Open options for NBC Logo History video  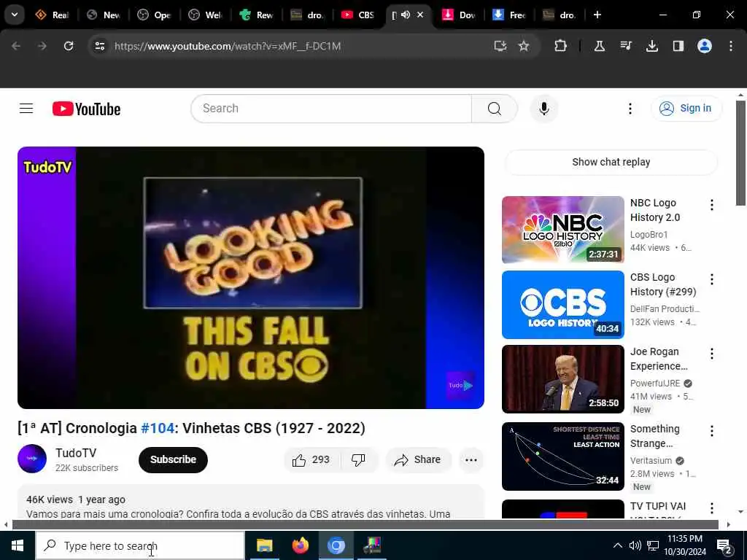(711, 205)
